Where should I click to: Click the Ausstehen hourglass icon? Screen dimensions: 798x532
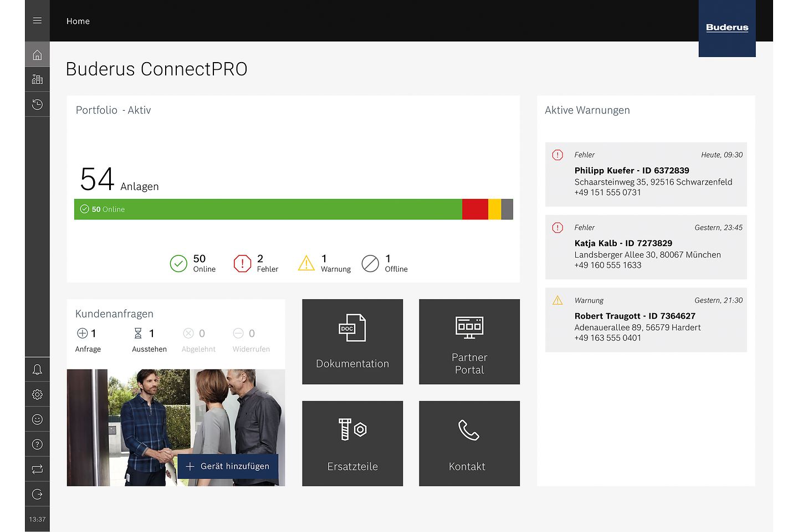coord(138,333)
